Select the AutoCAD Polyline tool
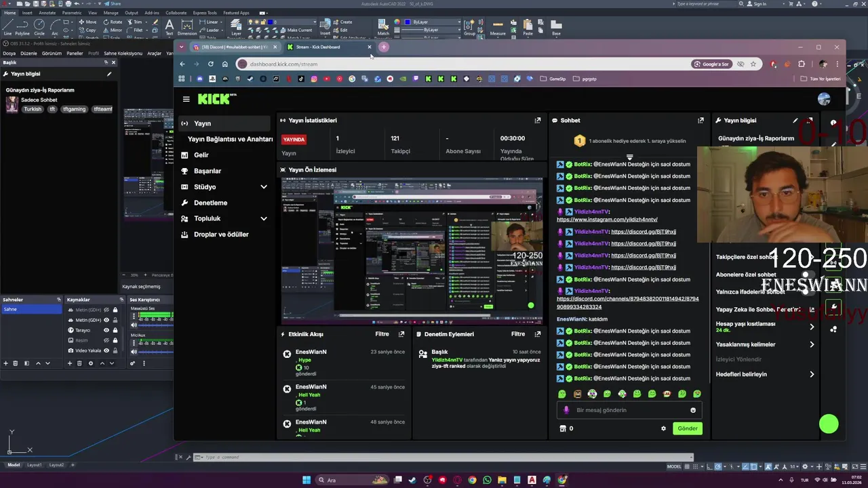This screenshot has height=488, width=868. [x=22, y=27]
